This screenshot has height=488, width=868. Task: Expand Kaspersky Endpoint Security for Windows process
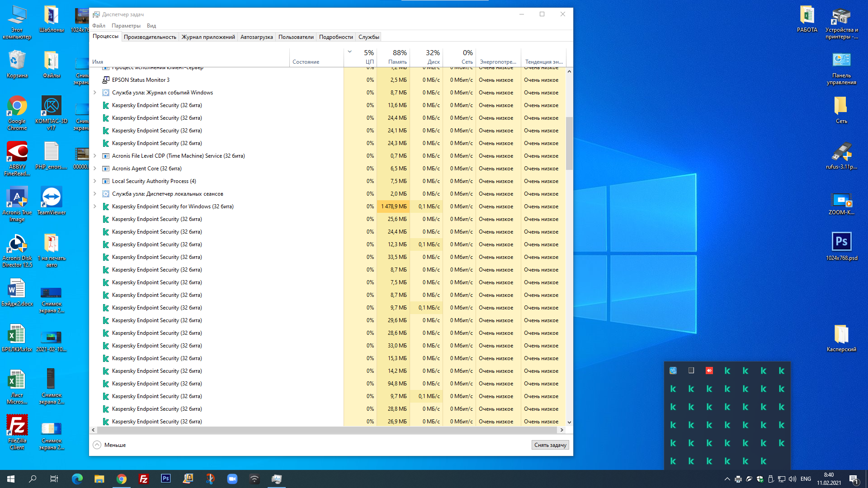pos(95,206)
